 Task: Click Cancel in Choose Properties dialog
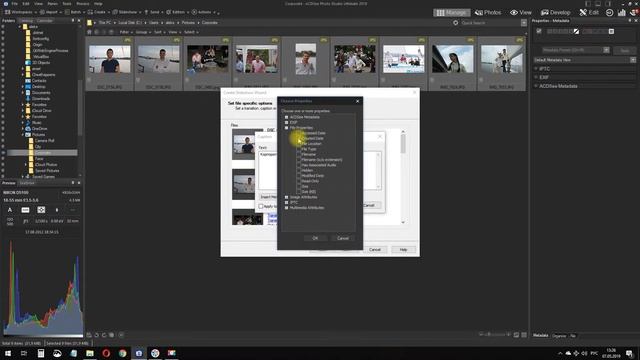point(343,238)
